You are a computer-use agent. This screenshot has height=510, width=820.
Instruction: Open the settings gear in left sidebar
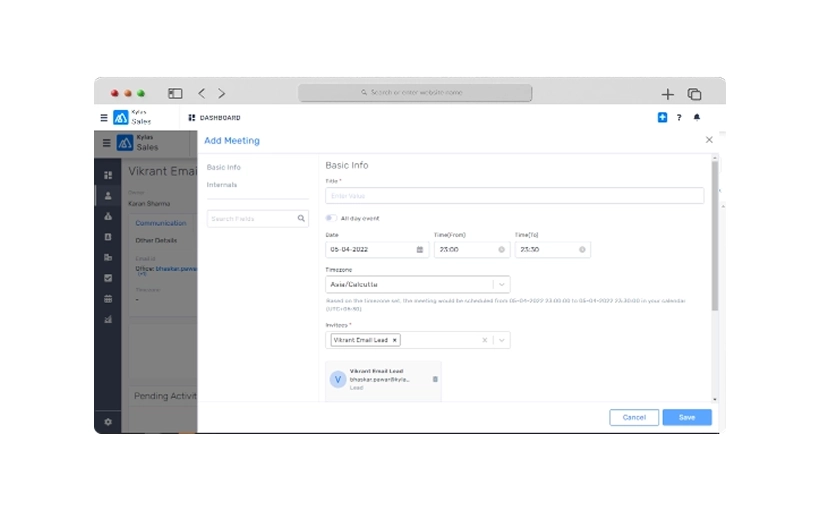pos(108,422)
